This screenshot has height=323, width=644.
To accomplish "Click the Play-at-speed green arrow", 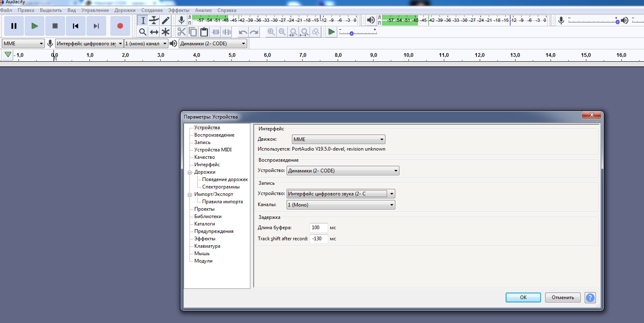I will (331, 32).
